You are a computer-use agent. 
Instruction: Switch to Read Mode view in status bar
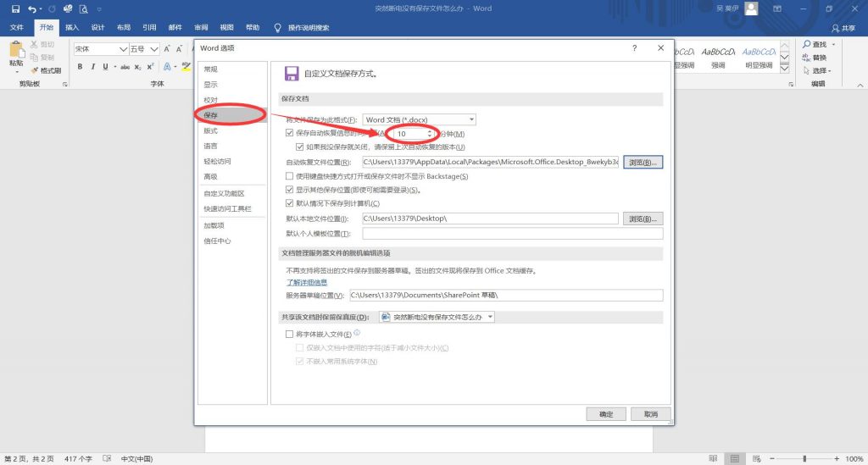tap(713, 459)
